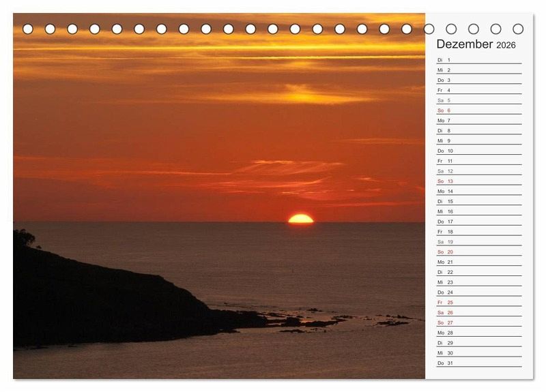546x392 pixels.
Task: Click the Do 24 calendar line
Action: (478, 292)
